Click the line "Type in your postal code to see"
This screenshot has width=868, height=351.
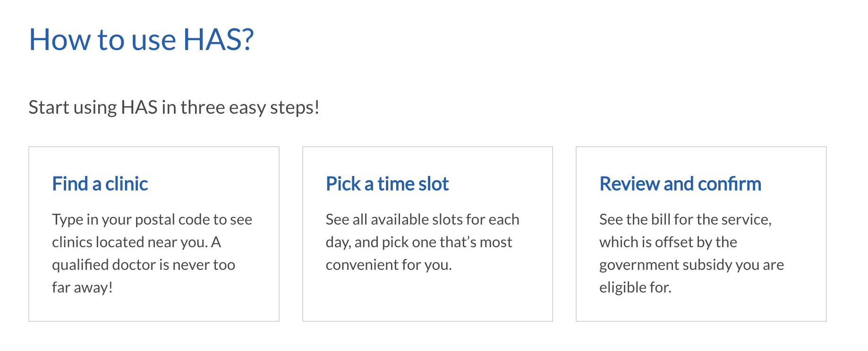(152, 220)
